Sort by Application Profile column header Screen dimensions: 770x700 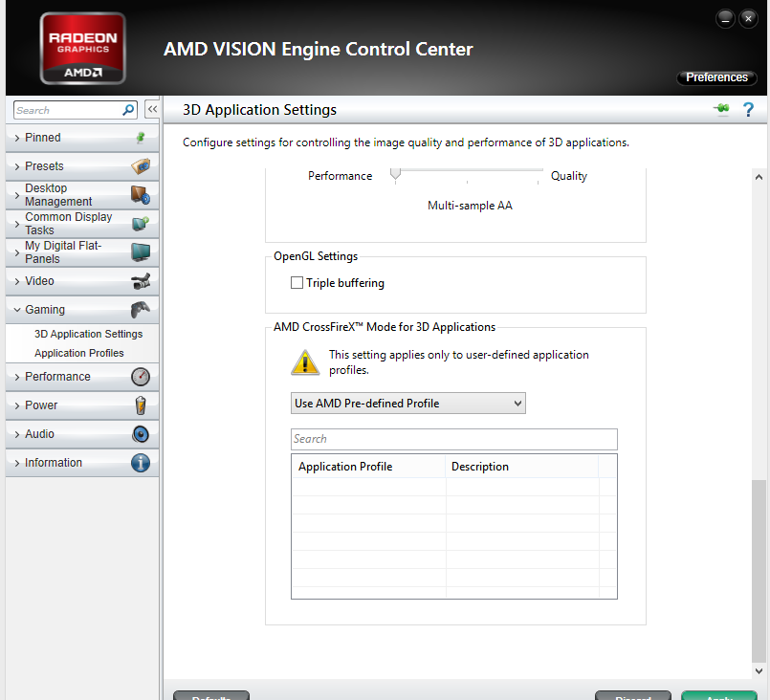pos(369,467)
